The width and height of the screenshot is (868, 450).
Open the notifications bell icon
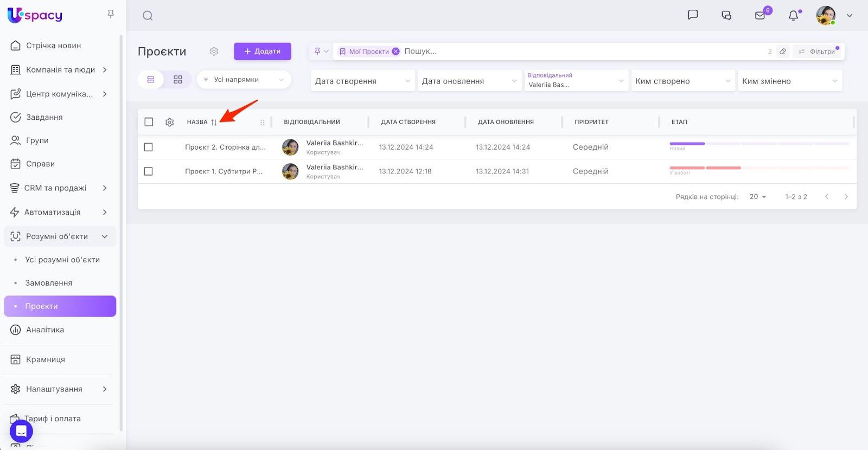coord(793,16)
